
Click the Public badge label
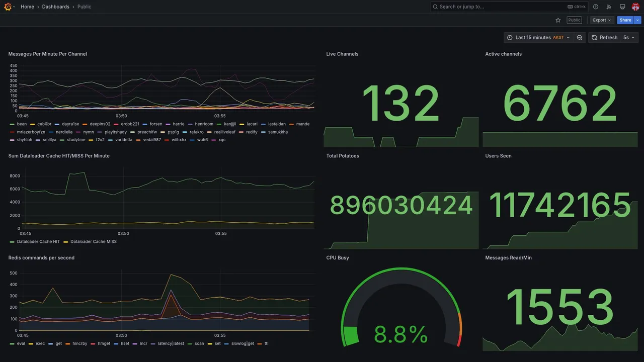(574, 20)
